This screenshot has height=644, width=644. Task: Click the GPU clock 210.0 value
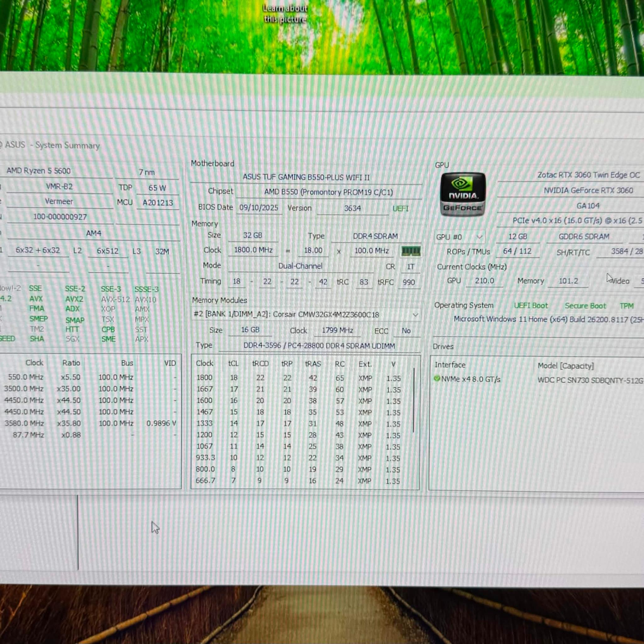484,281
